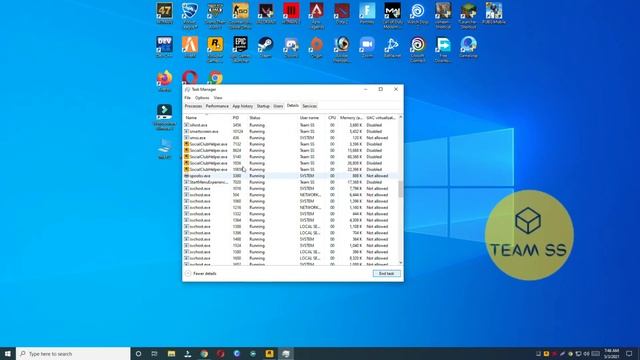Viewport: 640px width, 360px height.
Task: Select the smartscreen.exe process row
Action: (290, 131)
